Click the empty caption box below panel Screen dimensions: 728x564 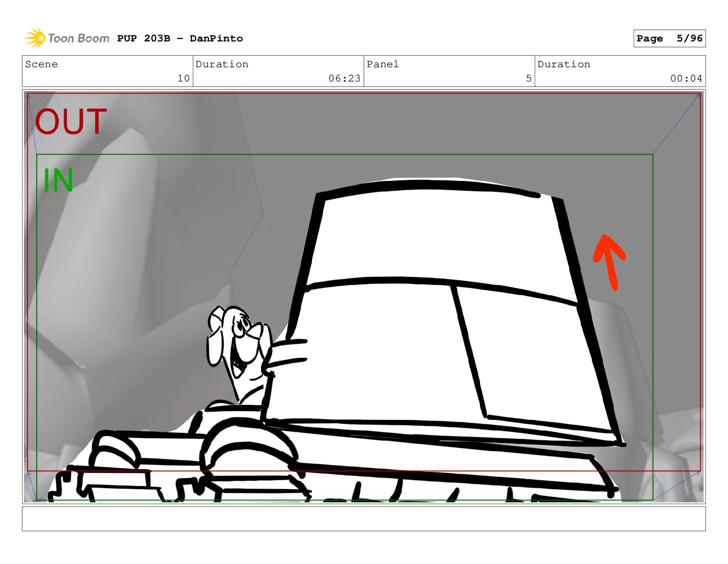(x=364, y=519)
